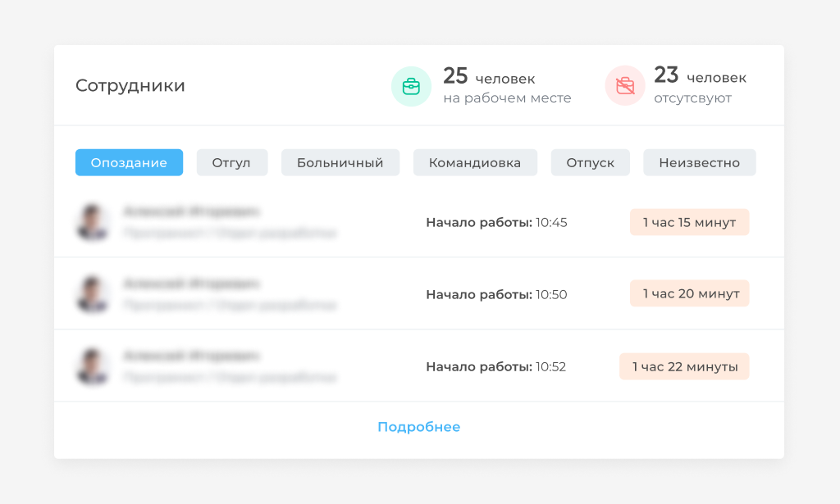Click the 'Сотрудники' panel title
The height and width of the screenshot is (504, 840).
pos(131,85)
